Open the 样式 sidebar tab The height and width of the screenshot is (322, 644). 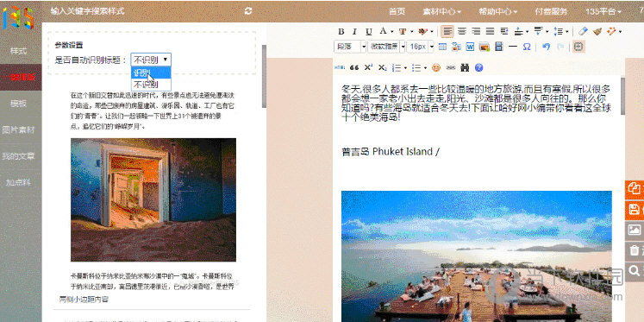[x=19, y=51]
